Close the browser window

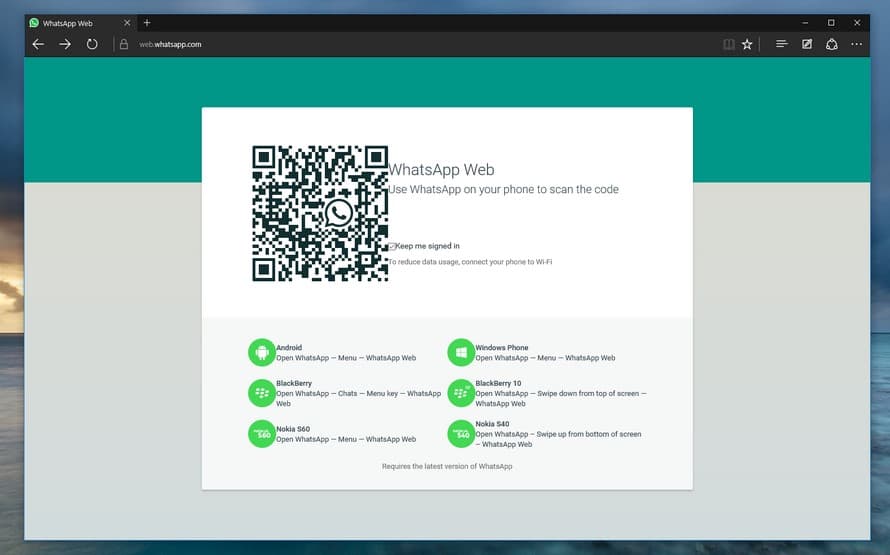(857, 23)
